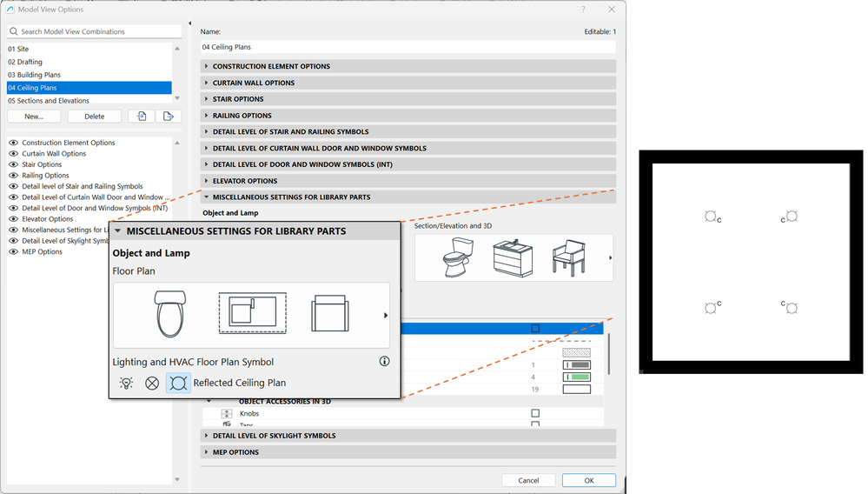This screenshot has width=868, height=494.
Task: Select the light bulb lamp symbol icon
Action: pyautogui.click(x=126, y=383)
